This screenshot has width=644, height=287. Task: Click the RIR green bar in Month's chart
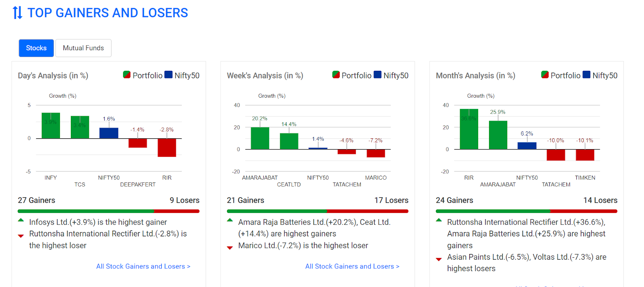469,129
